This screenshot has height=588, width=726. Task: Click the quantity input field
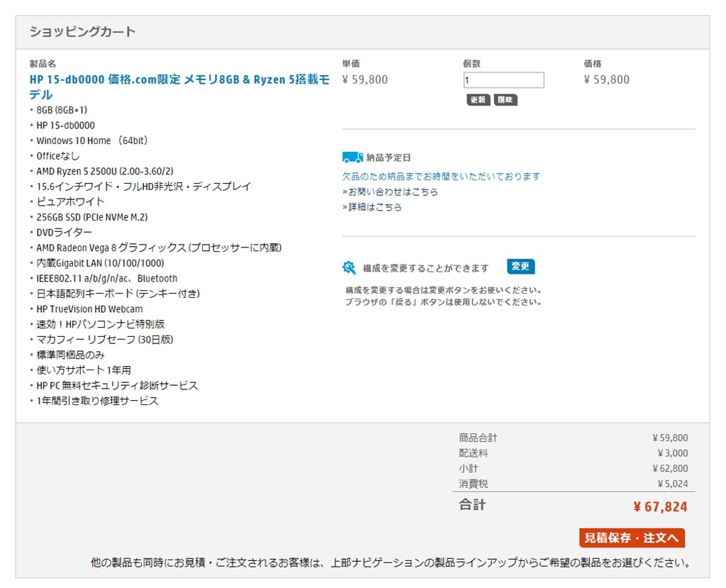tap(504, 80)
